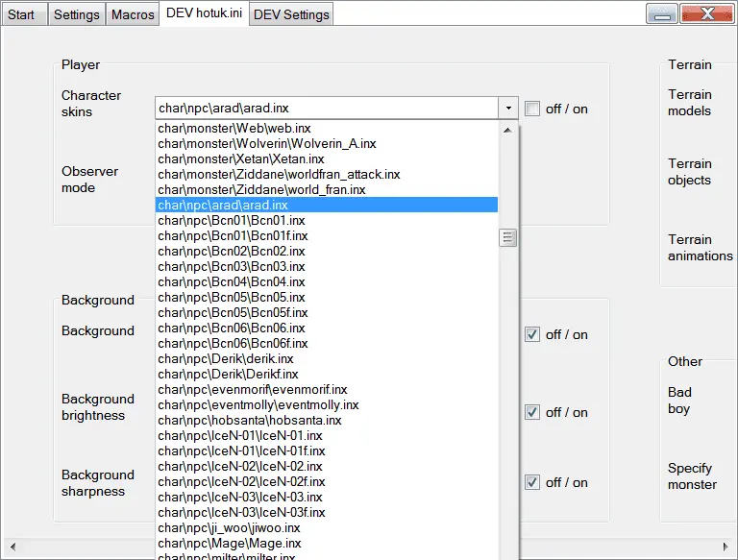738x560 pixels.
Task: Click the dropdown list scrollbar thumb
Action: (x=507, y=237)
